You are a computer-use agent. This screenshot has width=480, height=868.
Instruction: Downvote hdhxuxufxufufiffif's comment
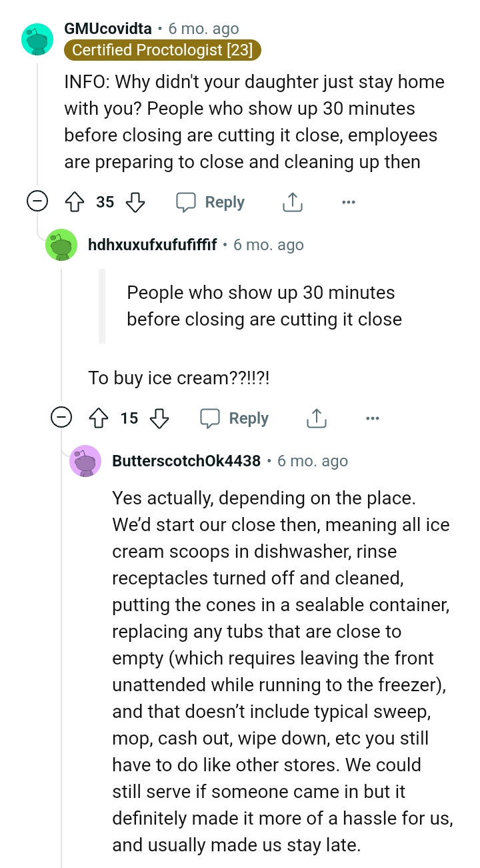(159, 418)
